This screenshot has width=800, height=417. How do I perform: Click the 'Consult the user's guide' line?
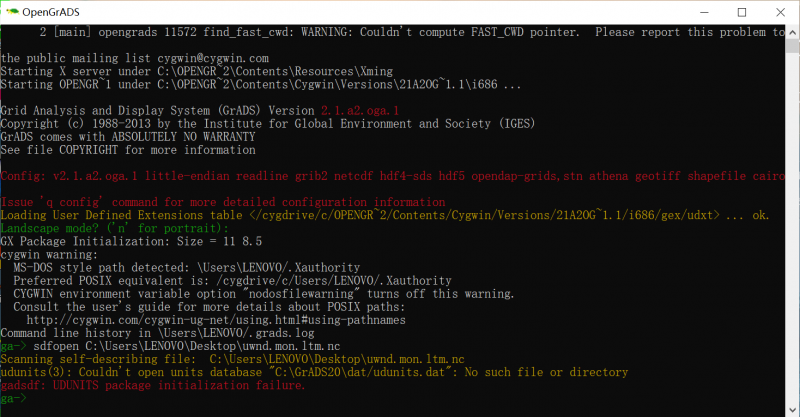click(x=209, y=307)
